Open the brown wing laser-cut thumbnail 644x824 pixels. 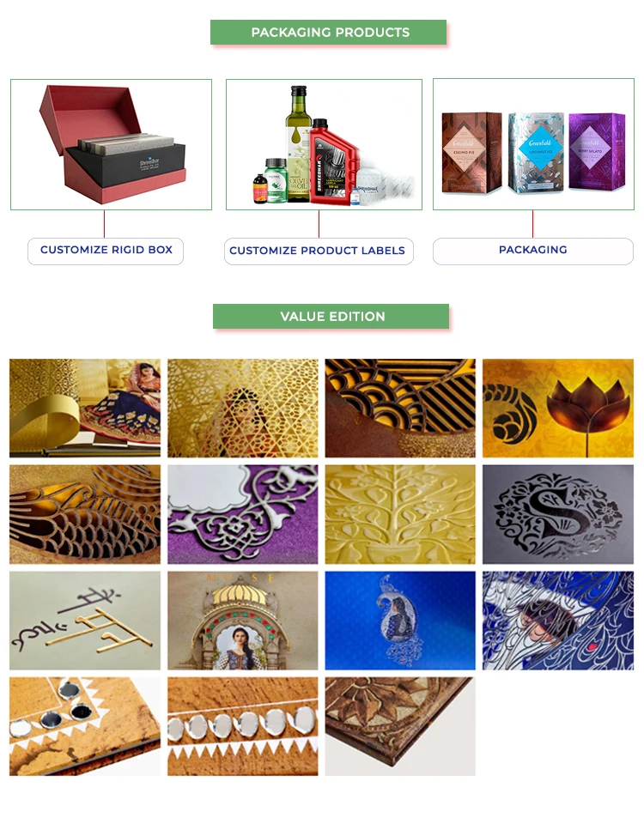[x=85, y=514]
